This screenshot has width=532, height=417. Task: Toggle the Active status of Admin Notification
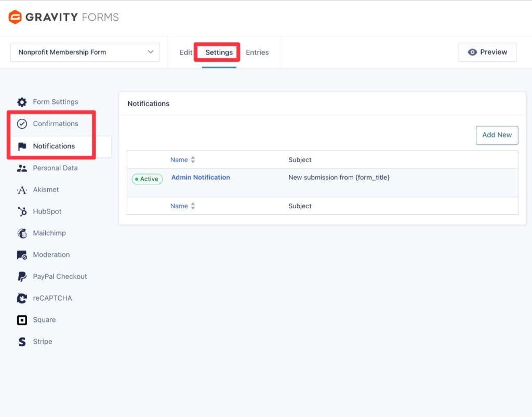(147, 179)
